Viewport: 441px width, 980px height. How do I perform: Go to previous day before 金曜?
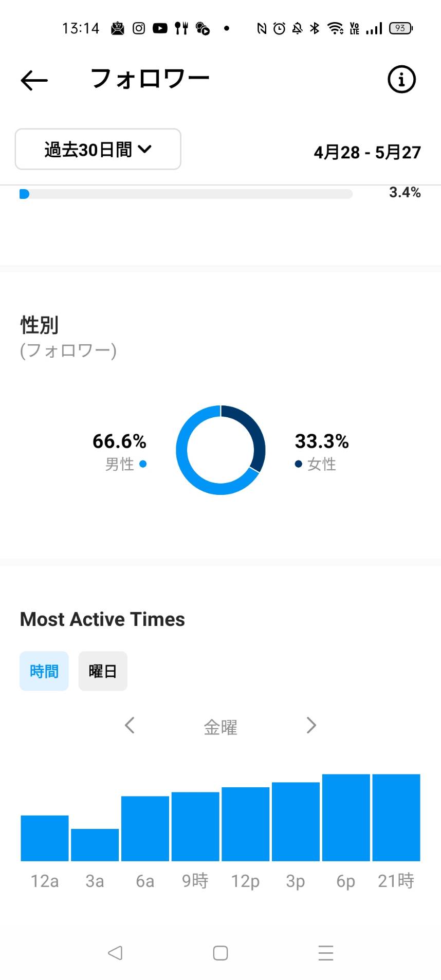[x=130, y=725]
